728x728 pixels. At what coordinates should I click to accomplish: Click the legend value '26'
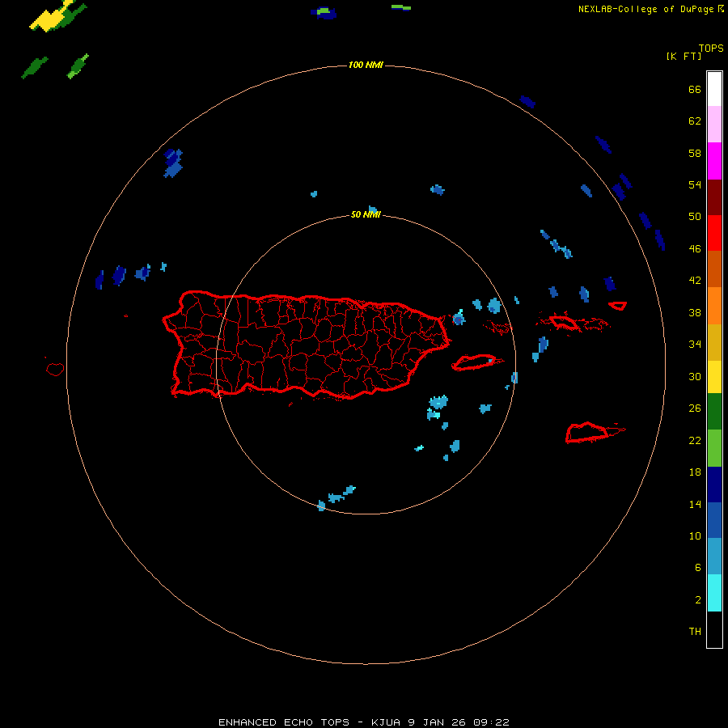pyautogui.click(x=695, y=408)
